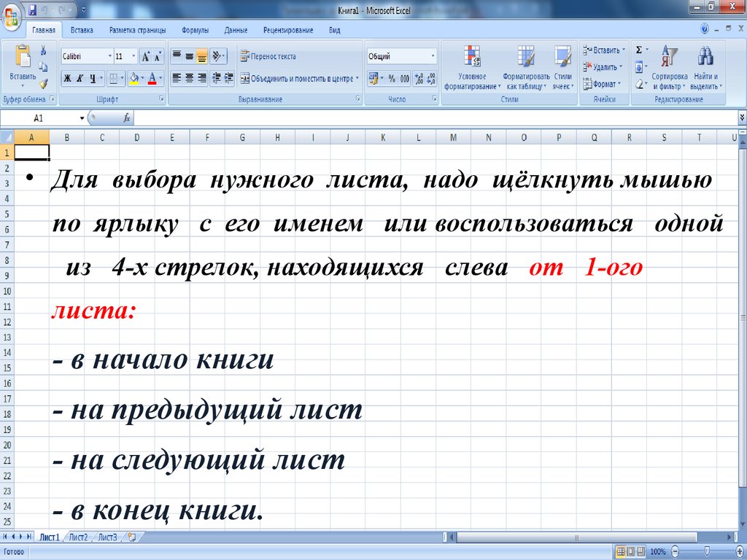Save the workbook from Quick Access toolbar
The image size is (747, 560).
point(32,9)
